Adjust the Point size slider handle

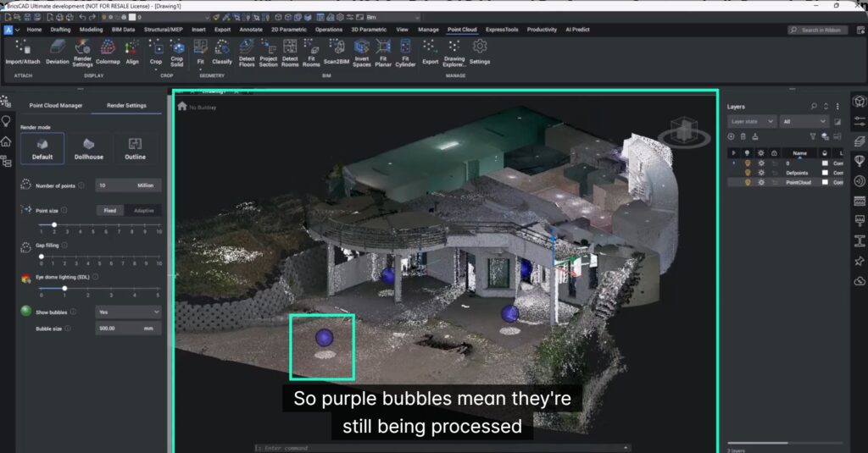pos(53,224)
